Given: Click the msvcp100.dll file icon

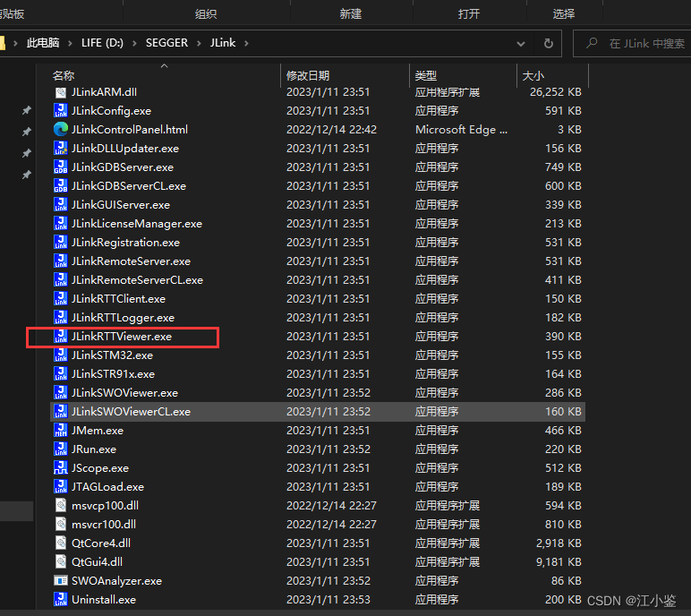Looking at the screenshot, I should (x=60, y=505).
